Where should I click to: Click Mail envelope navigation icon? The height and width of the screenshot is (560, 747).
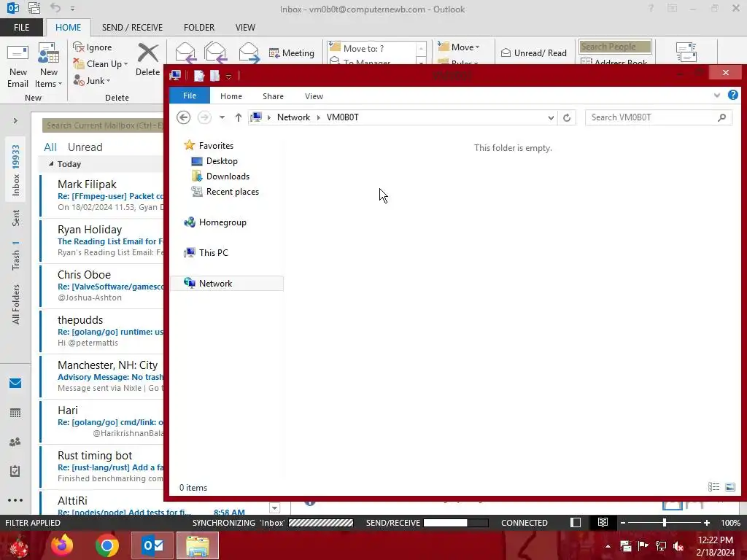click(15, 384)
